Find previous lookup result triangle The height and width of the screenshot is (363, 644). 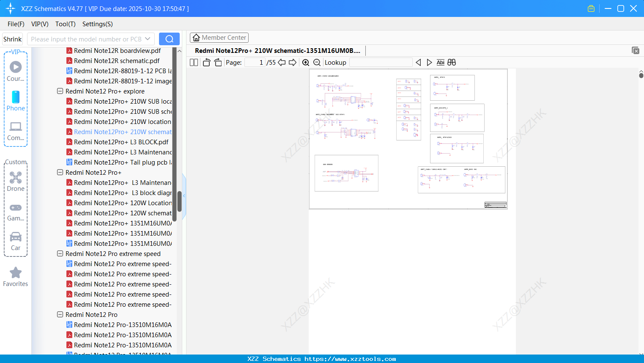tap(418, 63)
